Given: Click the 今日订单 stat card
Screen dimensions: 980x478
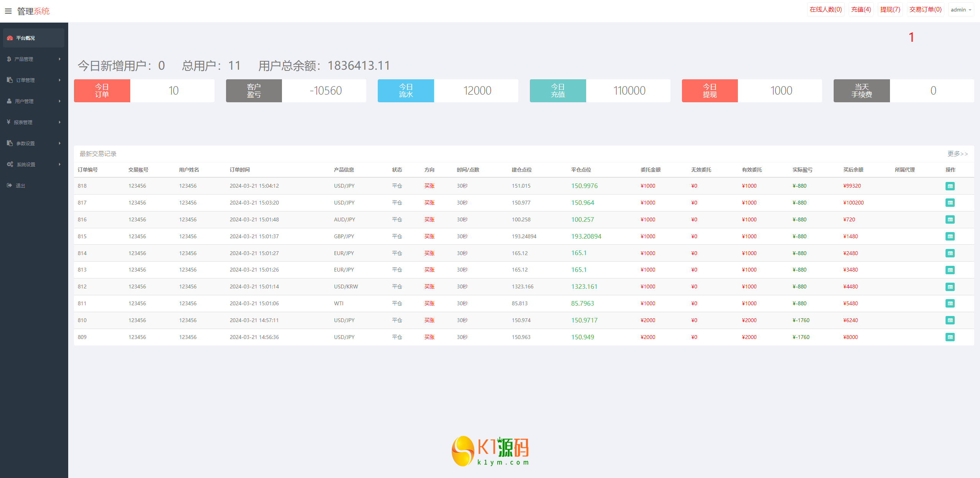Looking at the screenshot, I should [x=144, y=91].
